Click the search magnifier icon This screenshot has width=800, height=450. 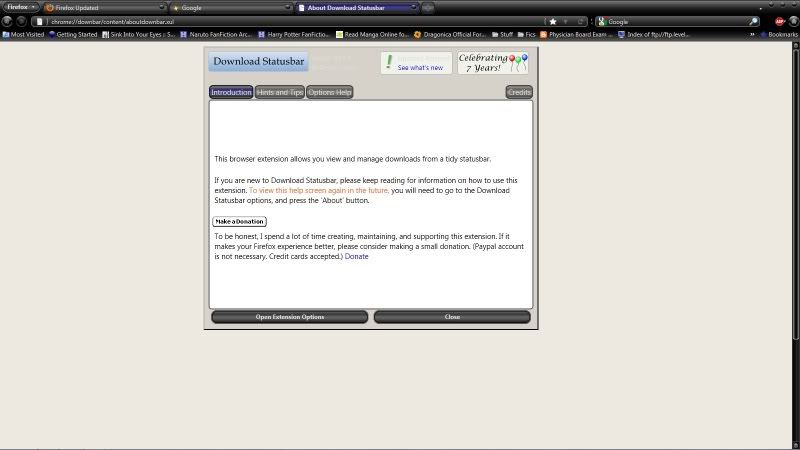pyautogui.click(x=754, y=21)
